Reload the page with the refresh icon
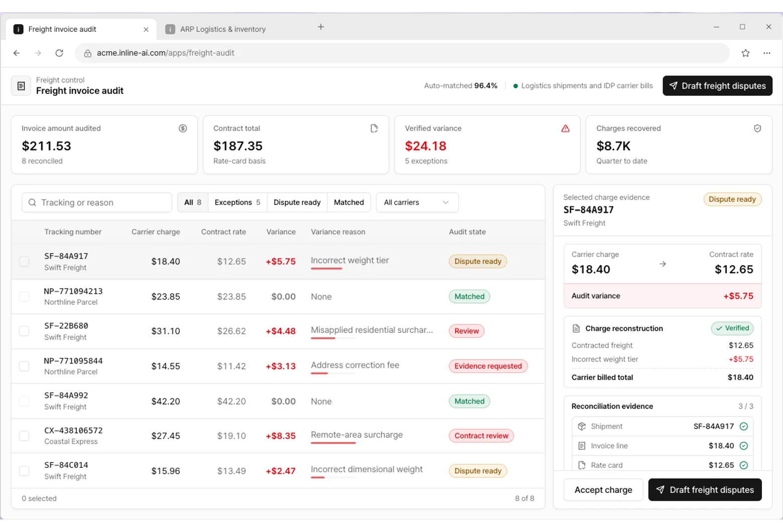 (59, 53)
